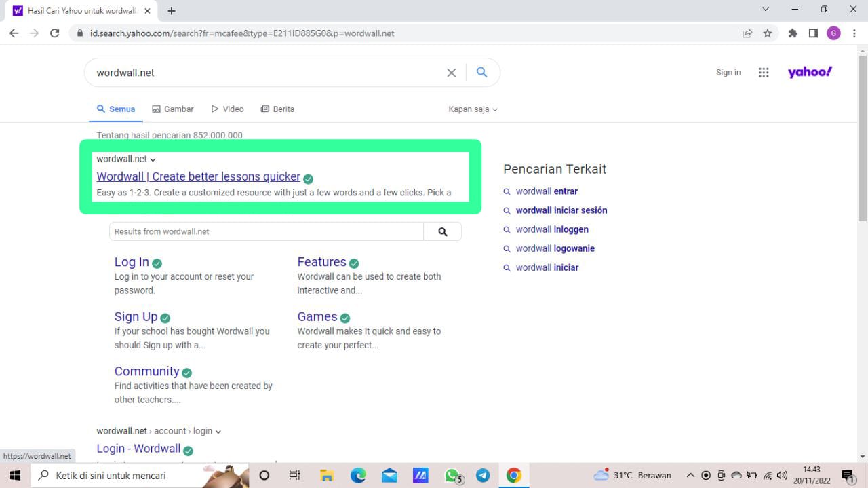Open Telegram from the taskbar
The height and width of the screenshot is (488, 868).
483,475
